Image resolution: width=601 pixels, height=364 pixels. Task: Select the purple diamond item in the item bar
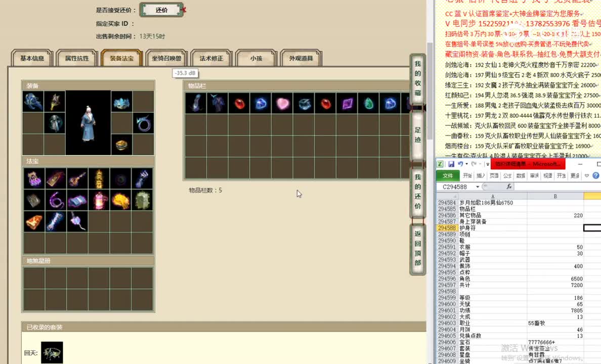[346, 103]
